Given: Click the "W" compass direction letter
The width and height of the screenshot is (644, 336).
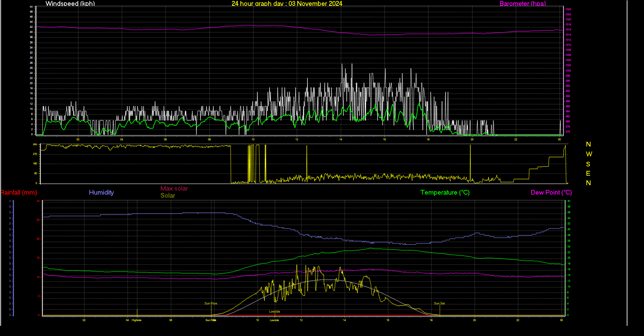Looking at the screenshot, I should coord(589,154).
